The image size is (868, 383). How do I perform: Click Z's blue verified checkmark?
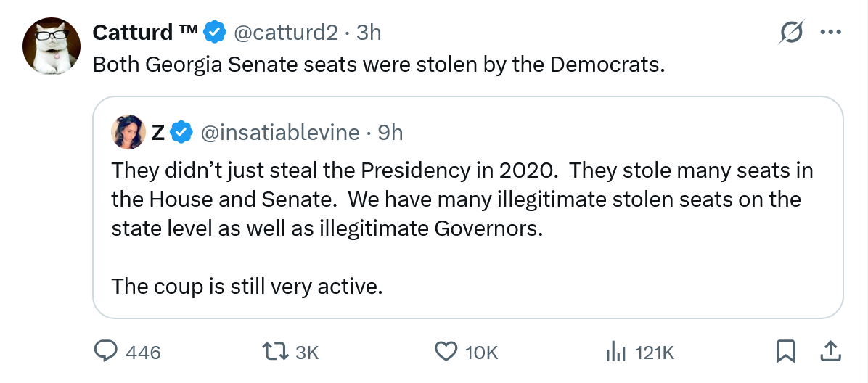pos(181,132)
